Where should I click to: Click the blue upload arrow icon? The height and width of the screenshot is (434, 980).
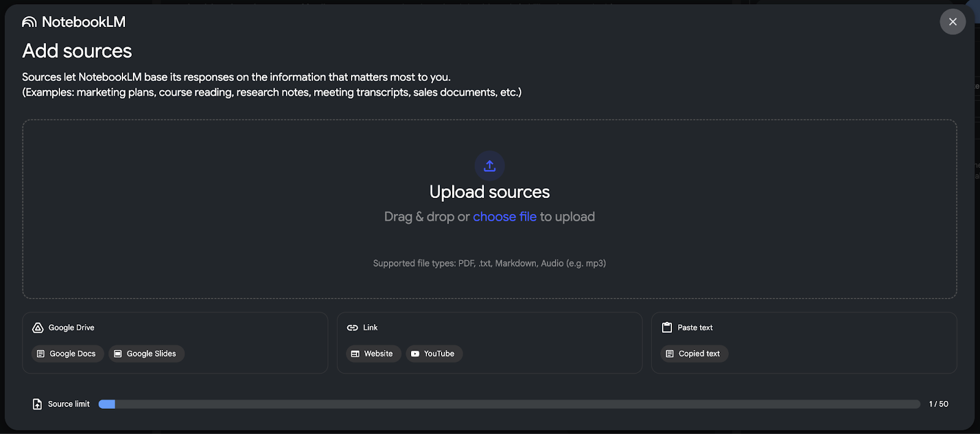click(489, 166)
